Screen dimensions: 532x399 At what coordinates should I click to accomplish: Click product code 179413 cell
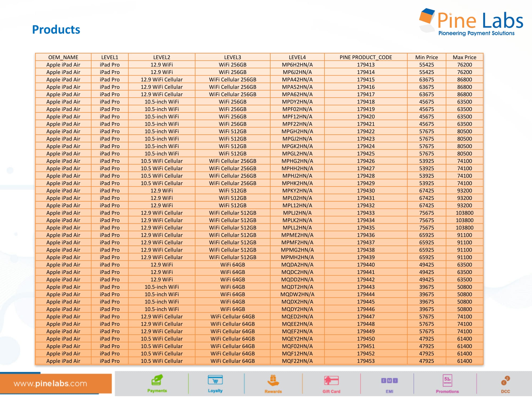366,65
